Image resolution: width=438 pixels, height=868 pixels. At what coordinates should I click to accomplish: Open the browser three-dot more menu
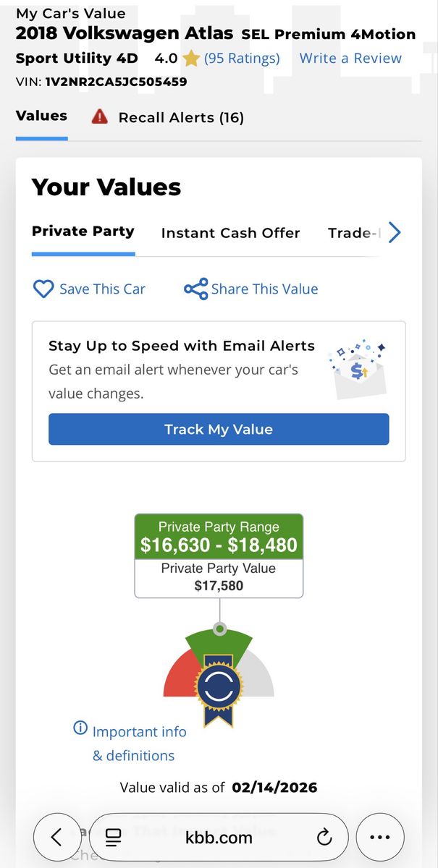[379, 838]
